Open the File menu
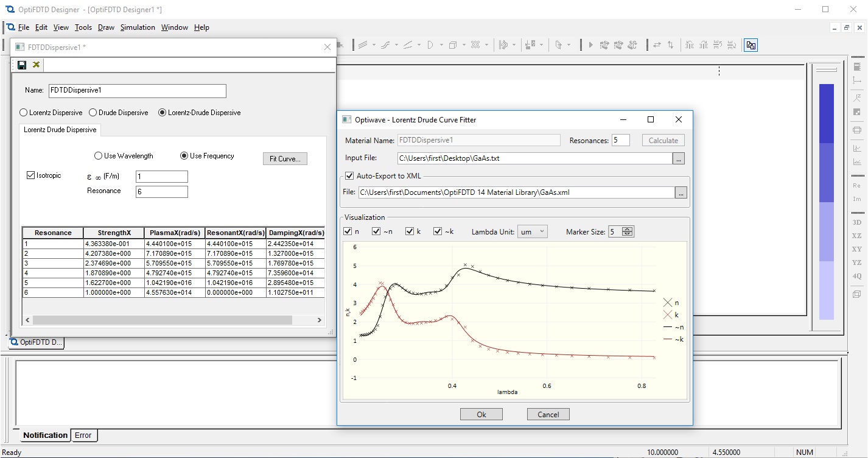Screen dimensions: 868x458 point(24,27)
